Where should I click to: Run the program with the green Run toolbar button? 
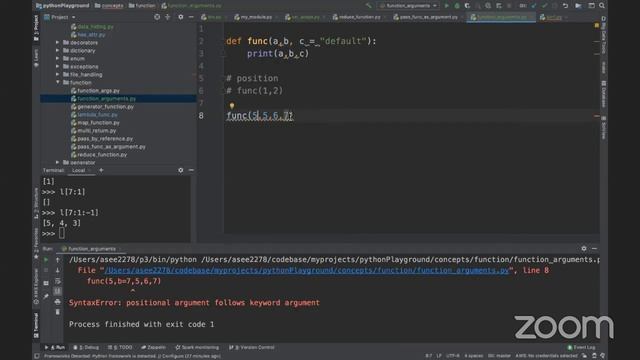click(x=447, y=6)
